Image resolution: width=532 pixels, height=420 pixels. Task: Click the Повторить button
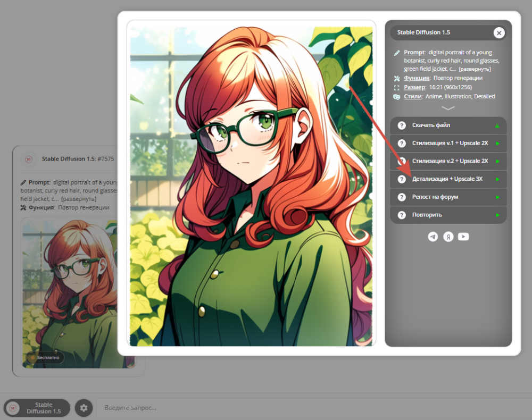[448, 215]
